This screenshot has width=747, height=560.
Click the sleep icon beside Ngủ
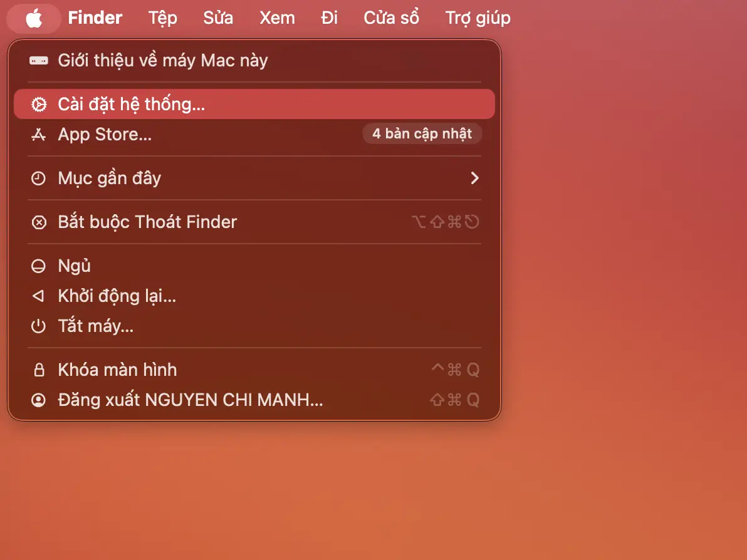click(39, 266)
